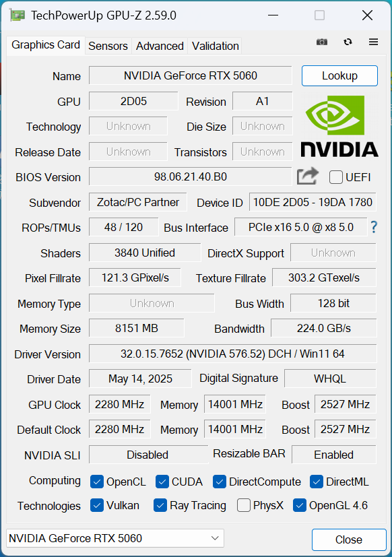Viewport: 392px width, 557px height.
Task: Open the Advanced tab
Action: [x=160, y=46]
